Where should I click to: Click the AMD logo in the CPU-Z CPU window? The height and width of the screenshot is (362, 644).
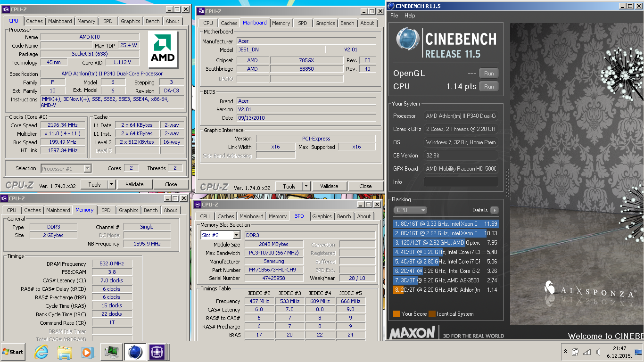coord(163,49)
